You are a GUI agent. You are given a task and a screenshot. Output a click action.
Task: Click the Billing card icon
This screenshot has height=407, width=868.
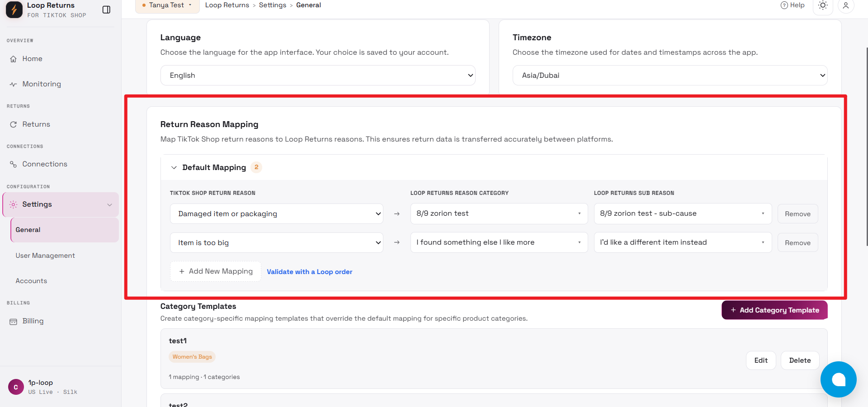14,322
